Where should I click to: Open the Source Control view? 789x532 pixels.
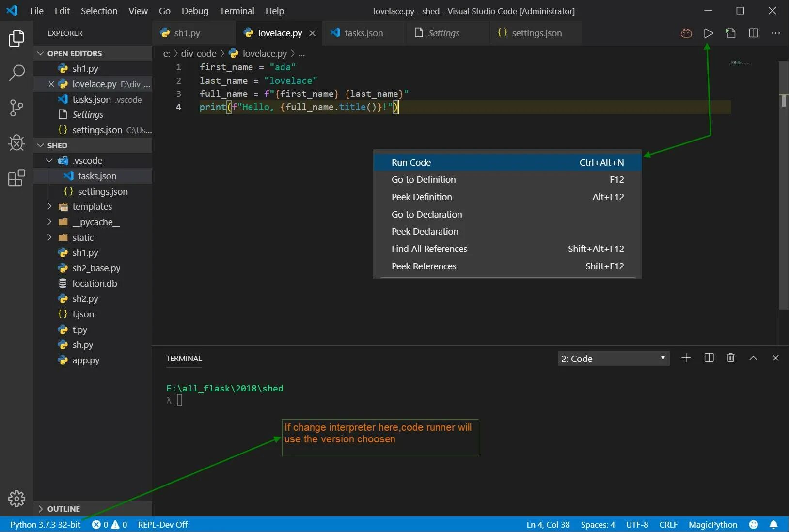(x=16, y=108)
